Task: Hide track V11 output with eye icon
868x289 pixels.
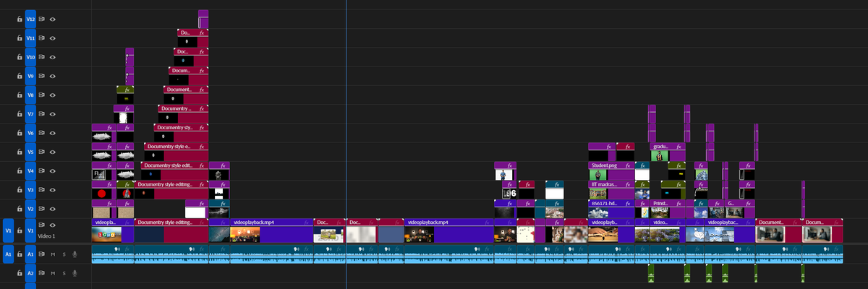Action: (x=53, y=38)
